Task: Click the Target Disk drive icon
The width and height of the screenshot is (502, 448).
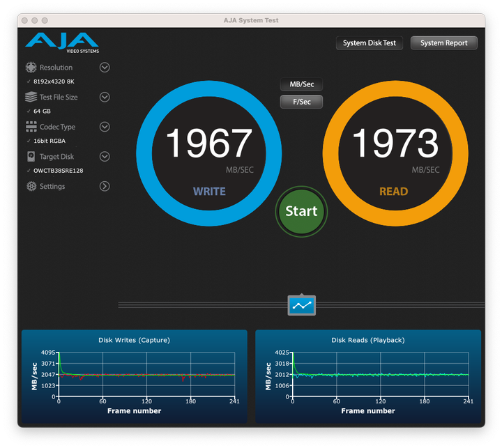Action: pos(31,157)
